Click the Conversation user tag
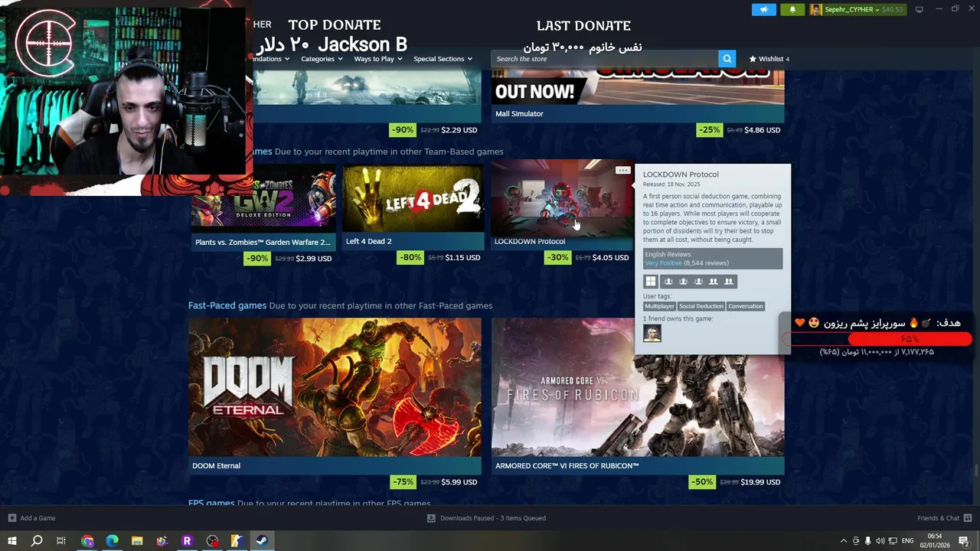The width and height of the screenshot is (980, 551). [x=745, y=306]
